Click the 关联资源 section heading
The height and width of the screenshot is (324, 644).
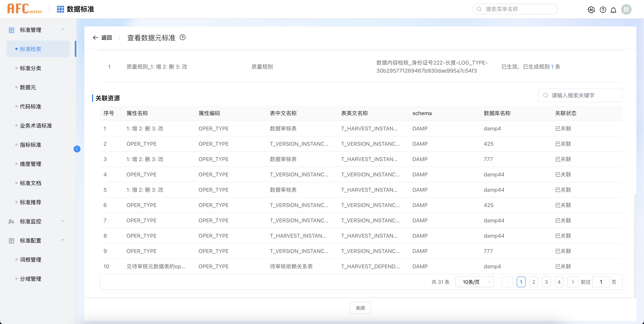[x=108, y=98]
